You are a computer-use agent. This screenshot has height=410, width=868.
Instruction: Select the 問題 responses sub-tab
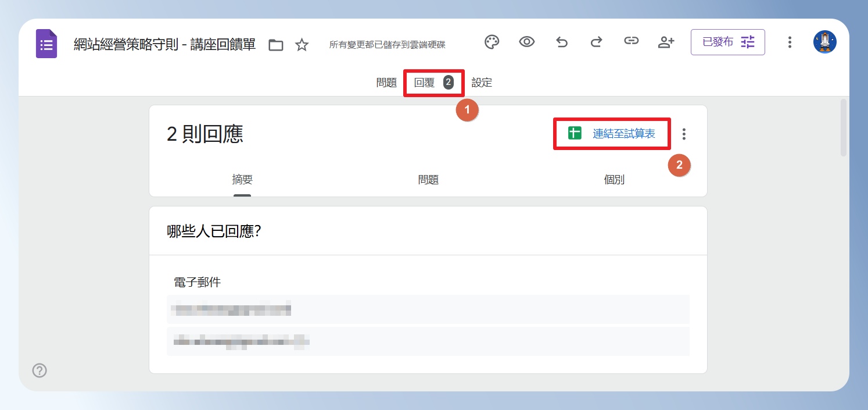[x=428, y=180]
